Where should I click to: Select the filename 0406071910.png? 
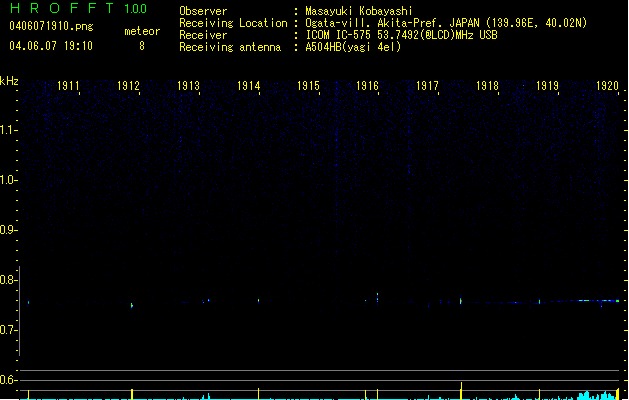click(51, 26)
